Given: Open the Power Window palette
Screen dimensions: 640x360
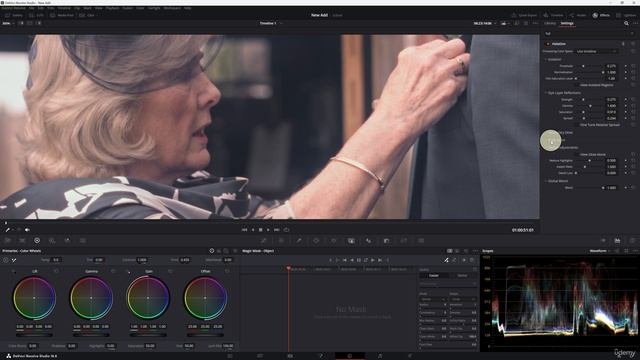Looking at the screenshot, I should 316,240.
